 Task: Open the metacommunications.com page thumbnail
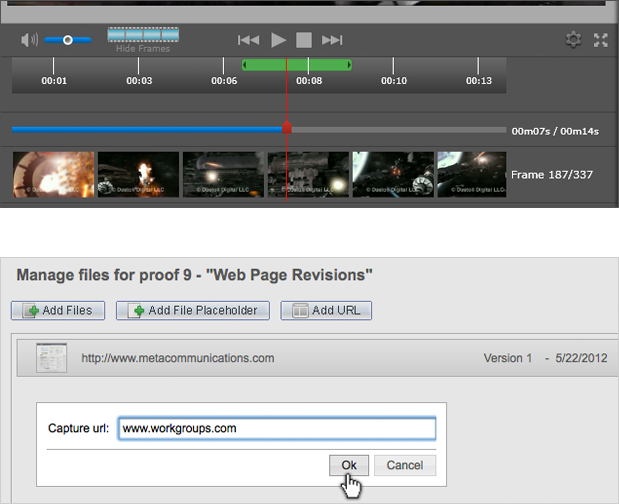[x=51, y=358]
